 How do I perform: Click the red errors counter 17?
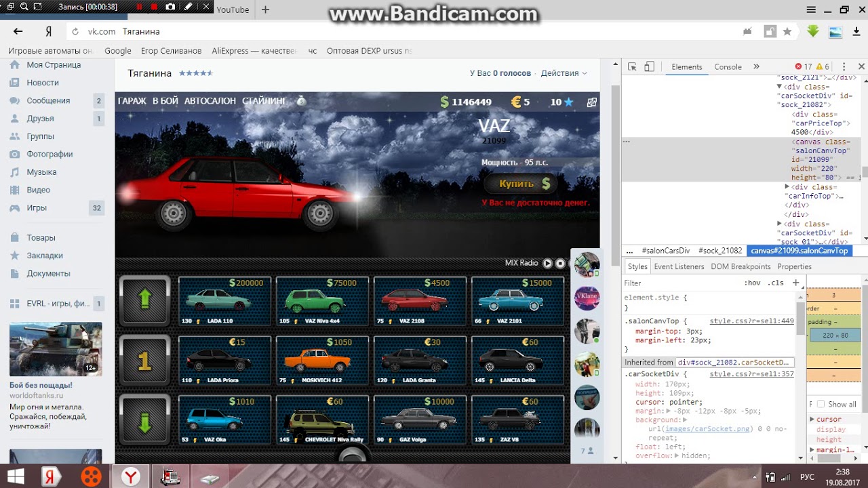click(803, 66)
